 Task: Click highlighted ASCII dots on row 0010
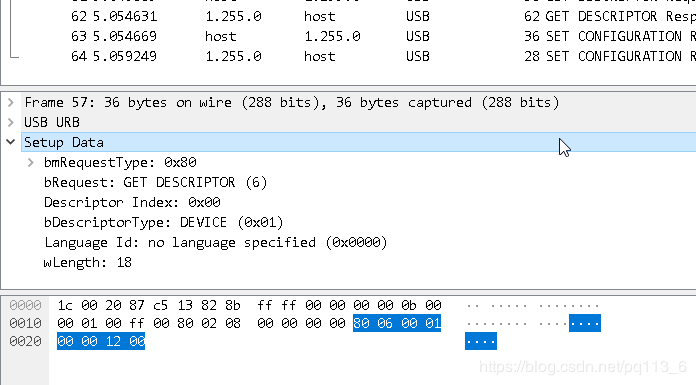click(x=585, y=323)
